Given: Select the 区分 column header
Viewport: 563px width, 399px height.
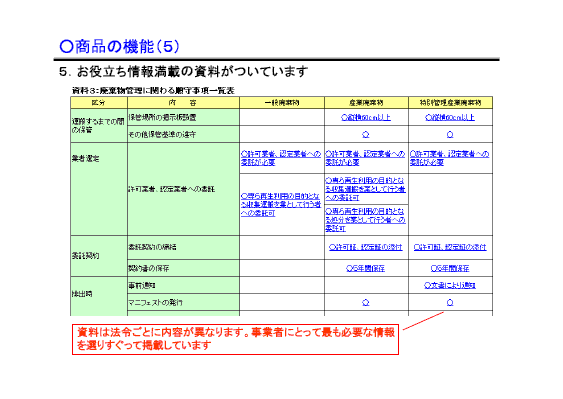Looking at the screenshot, I should pos(99,103).
